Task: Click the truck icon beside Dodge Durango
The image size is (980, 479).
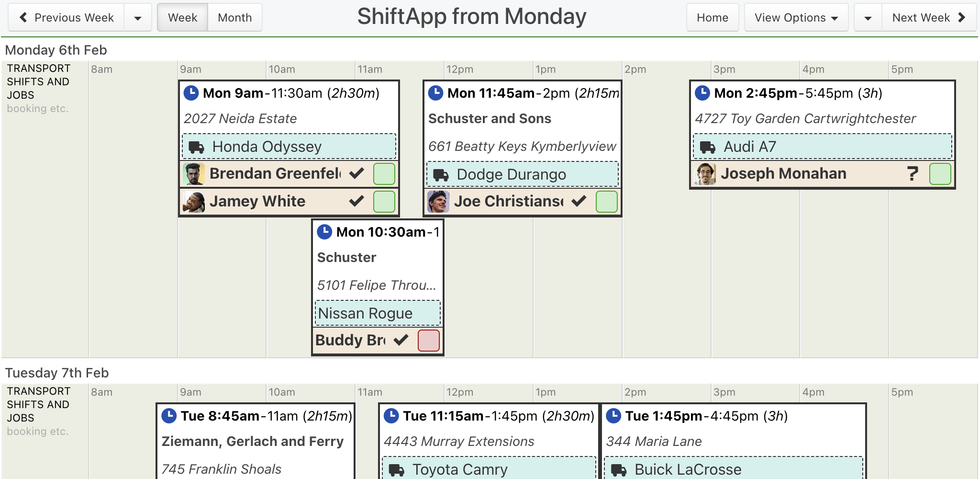Action: pyautogui.click(x=441, y=175)
